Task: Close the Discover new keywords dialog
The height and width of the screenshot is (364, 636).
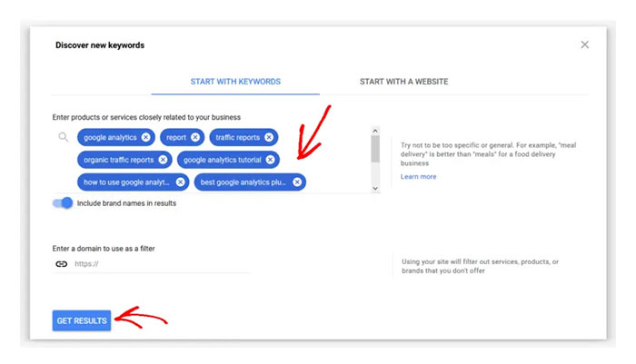Action: click(x=584, y=44)
